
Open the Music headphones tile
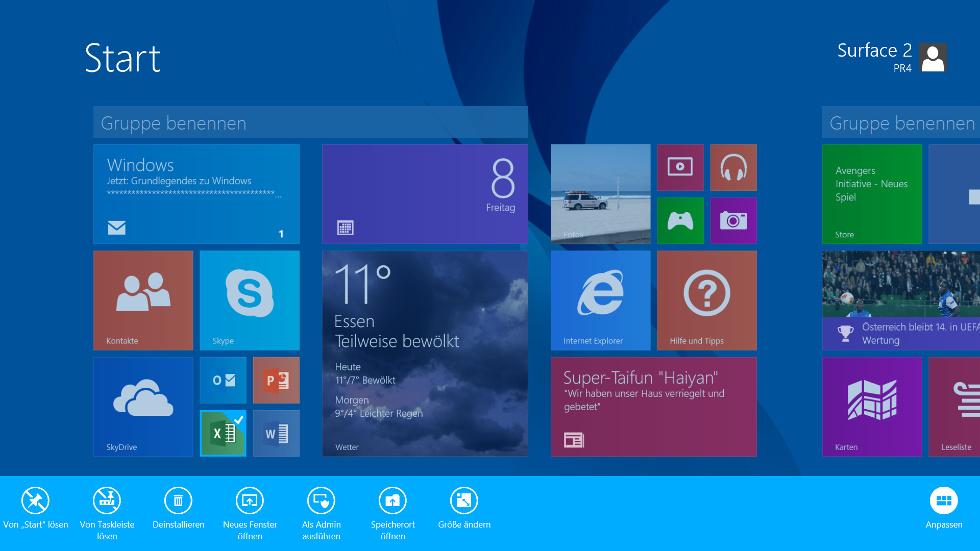click(x=733, y=167)
